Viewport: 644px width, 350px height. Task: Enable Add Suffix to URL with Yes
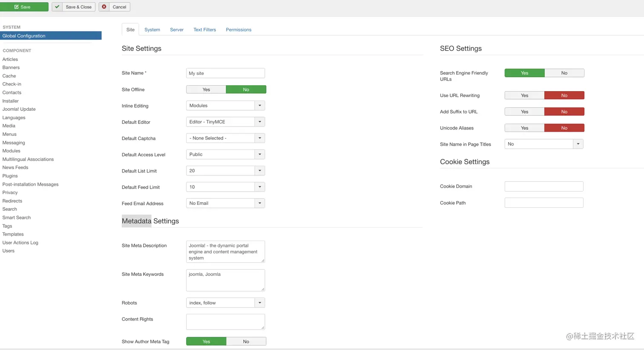click(x=524, y=112)
